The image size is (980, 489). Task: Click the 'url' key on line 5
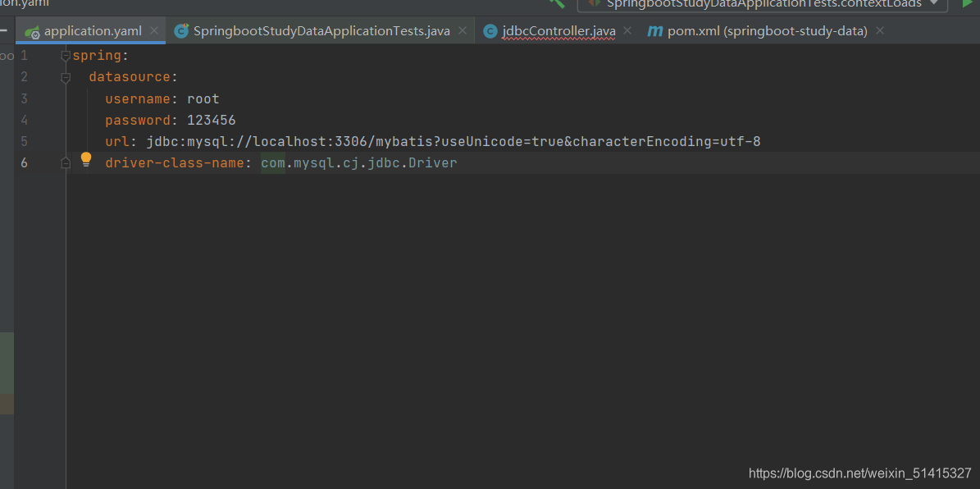[x=117, y=141]
